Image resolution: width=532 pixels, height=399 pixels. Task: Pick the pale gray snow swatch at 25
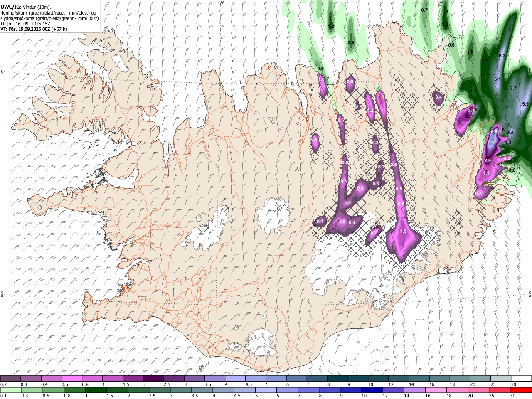[x=500, y=379]
